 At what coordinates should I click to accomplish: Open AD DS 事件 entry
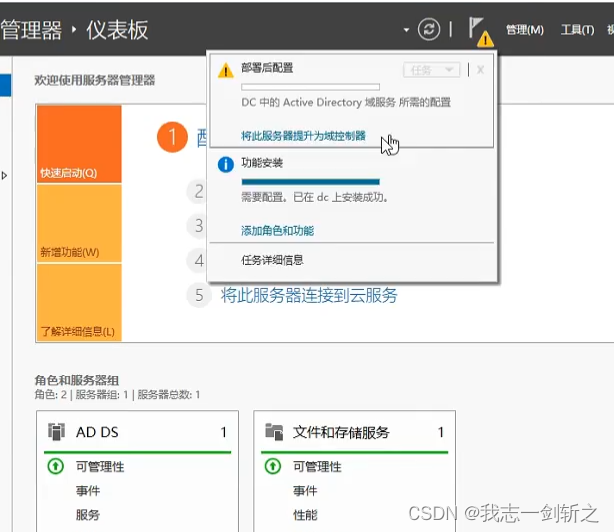pyautogui.click(x=88, y=491)
